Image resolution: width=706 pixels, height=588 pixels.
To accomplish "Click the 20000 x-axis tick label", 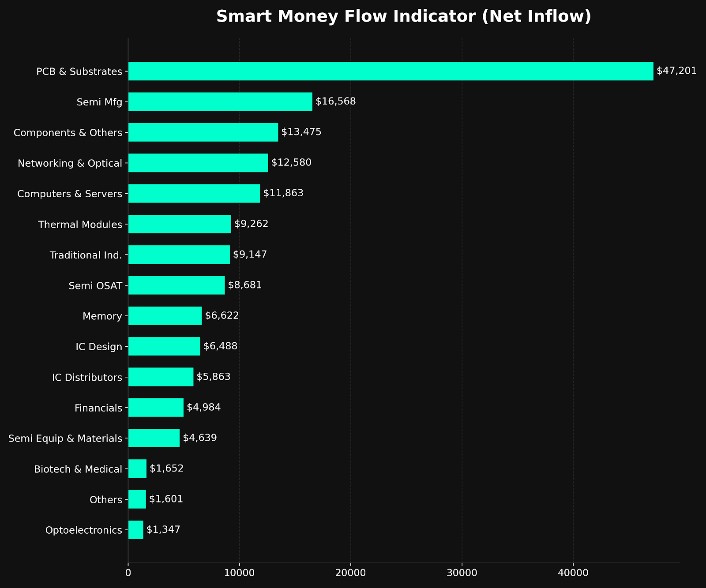I will (351, 573).
